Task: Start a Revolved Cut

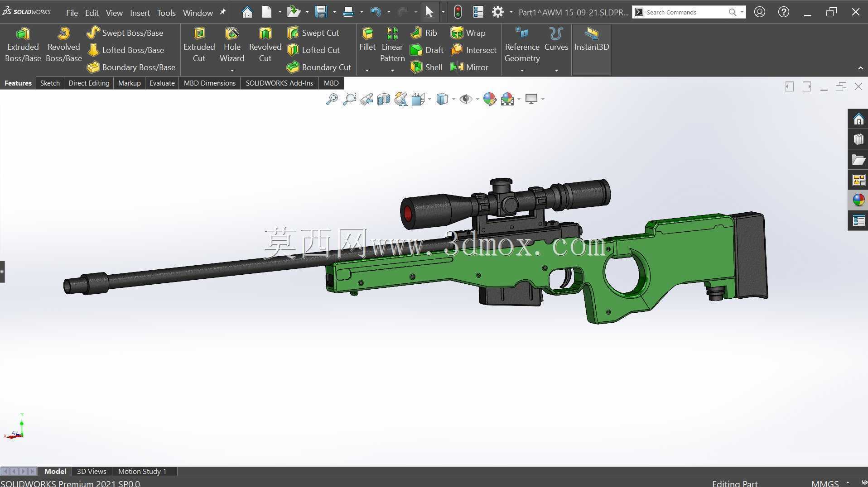Action: tap(265, 45)
